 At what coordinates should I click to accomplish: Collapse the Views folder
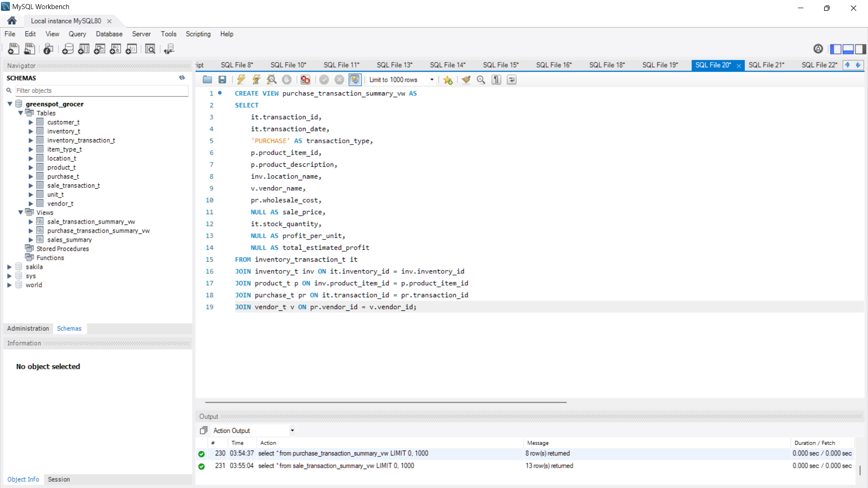(20, 212)
